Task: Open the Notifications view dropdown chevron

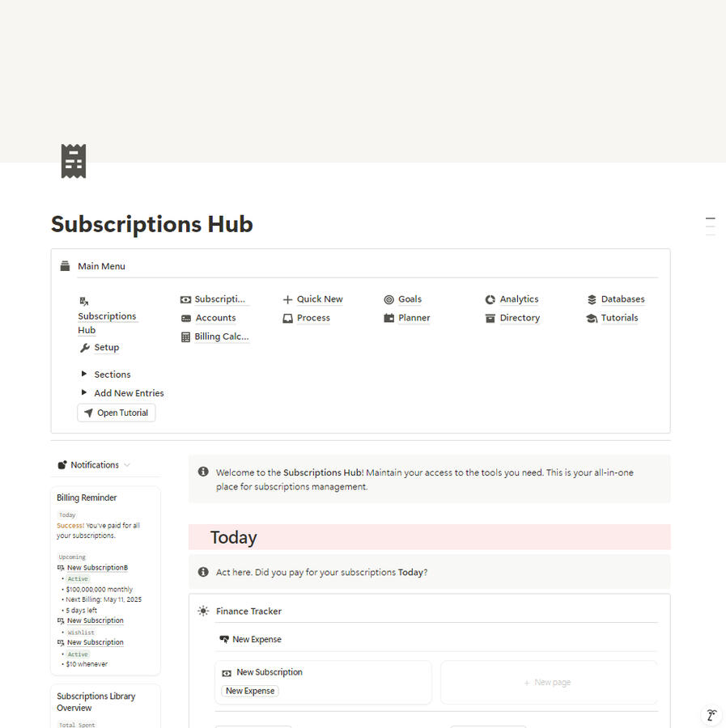Action: (127, 465)
